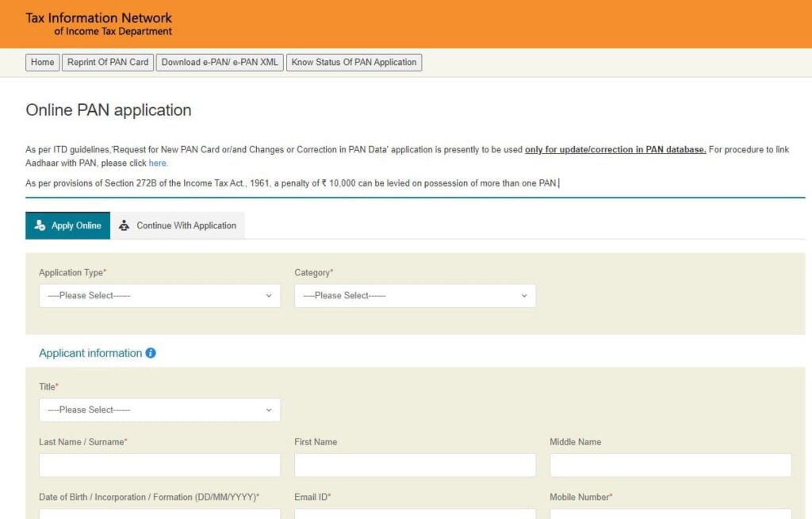Select a Title from the dropdown
Screen dimensions: 812x519
159,410
